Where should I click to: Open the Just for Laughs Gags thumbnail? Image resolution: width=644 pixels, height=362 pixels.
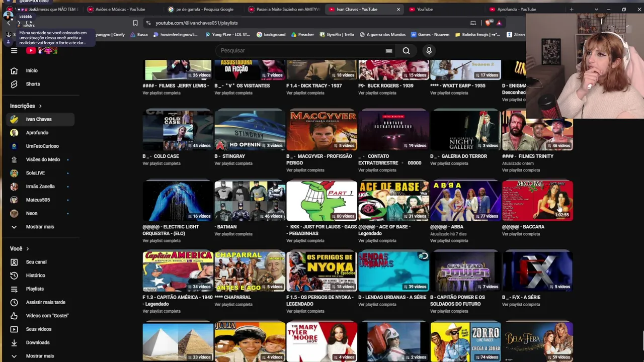pyautogui.click(x=321, y=201)
